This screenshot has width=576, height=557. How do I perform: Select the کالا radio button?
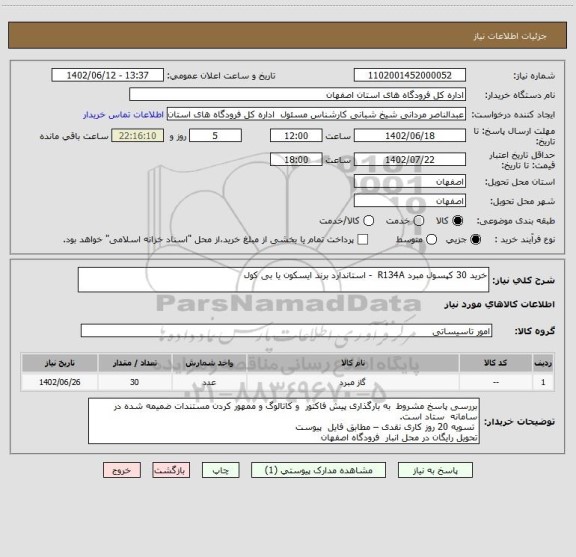[458, 220]
